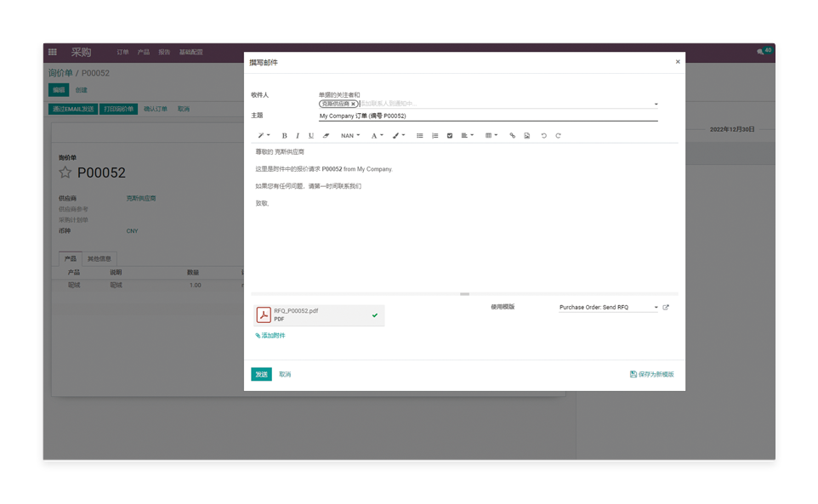This screenshot has height=504, width=818.
Task: Insert a hyperlink via link icon
Action: [512, 136]
